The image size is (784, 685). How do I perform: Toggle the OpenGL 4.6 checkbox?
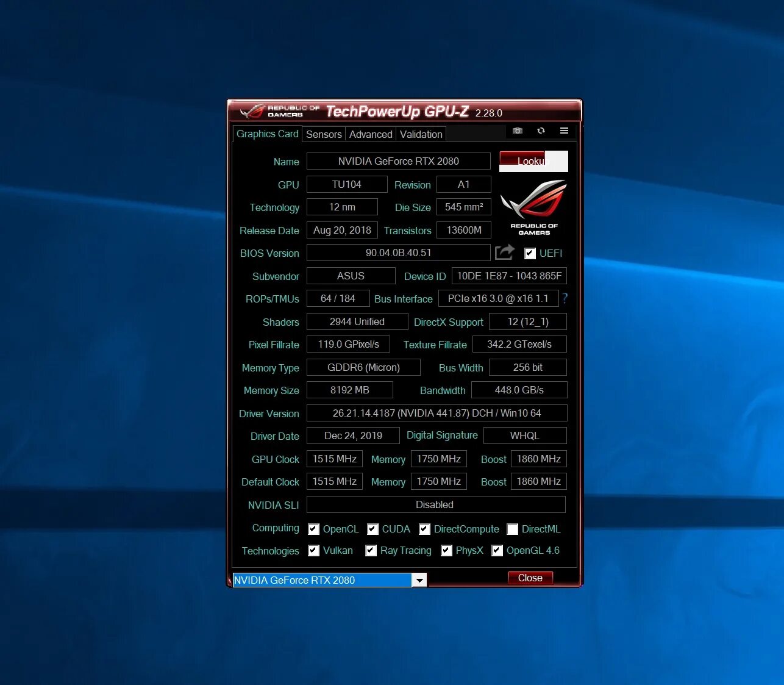pyautogui.click(x=497, y=550)
